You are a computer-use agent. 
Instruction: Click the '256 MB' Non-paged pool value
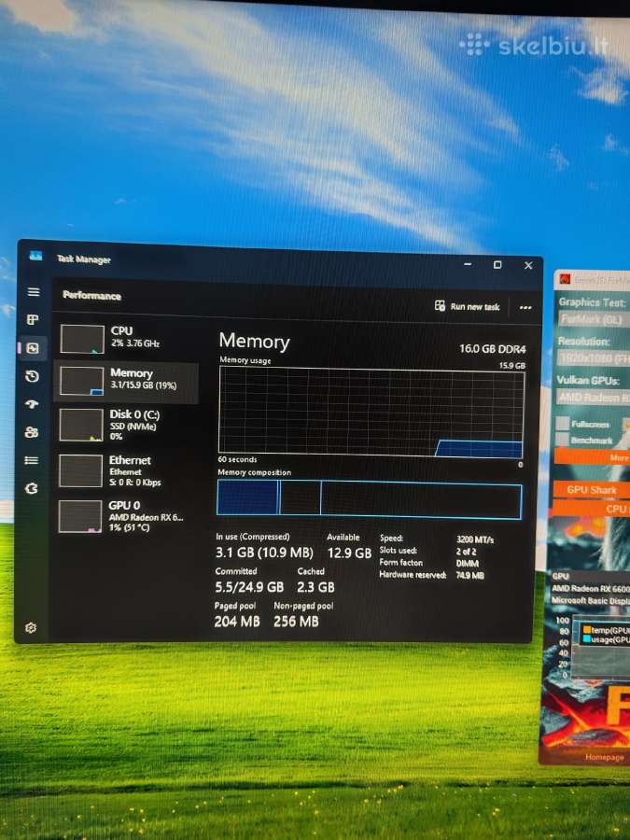(296, 622)
